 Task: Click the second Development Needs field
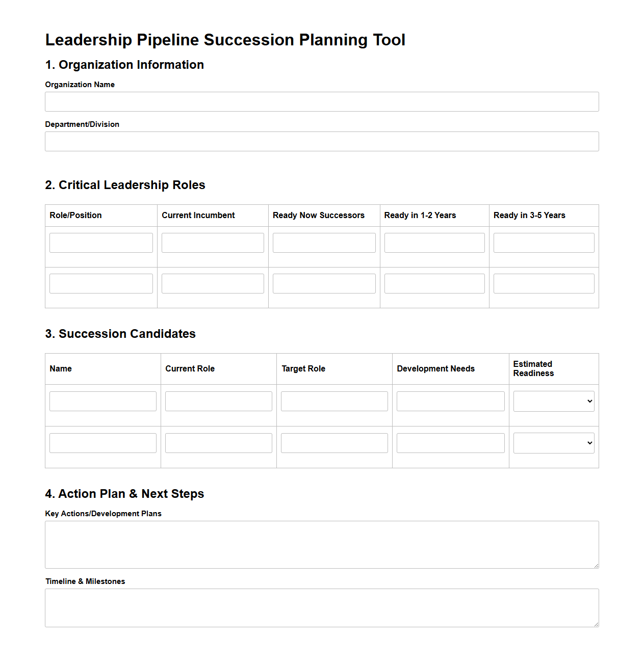click(450, 442)
